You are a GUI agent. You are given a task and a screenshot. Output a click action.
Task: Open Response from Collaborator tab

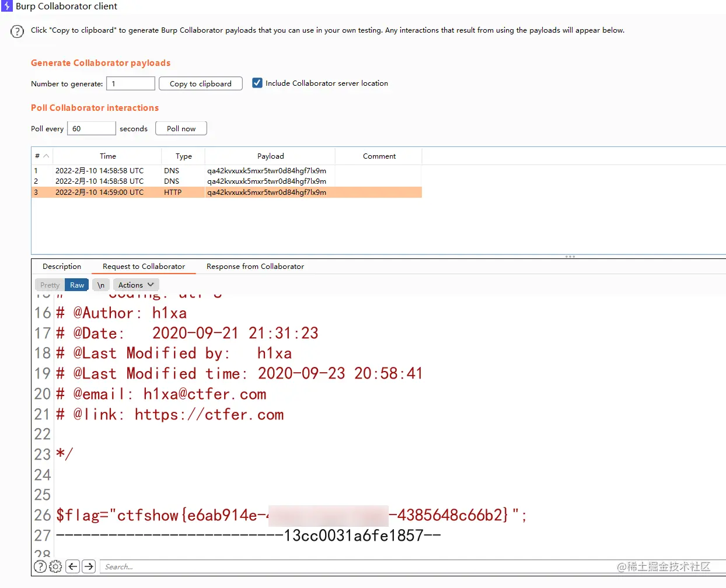[x=255, y=266]
